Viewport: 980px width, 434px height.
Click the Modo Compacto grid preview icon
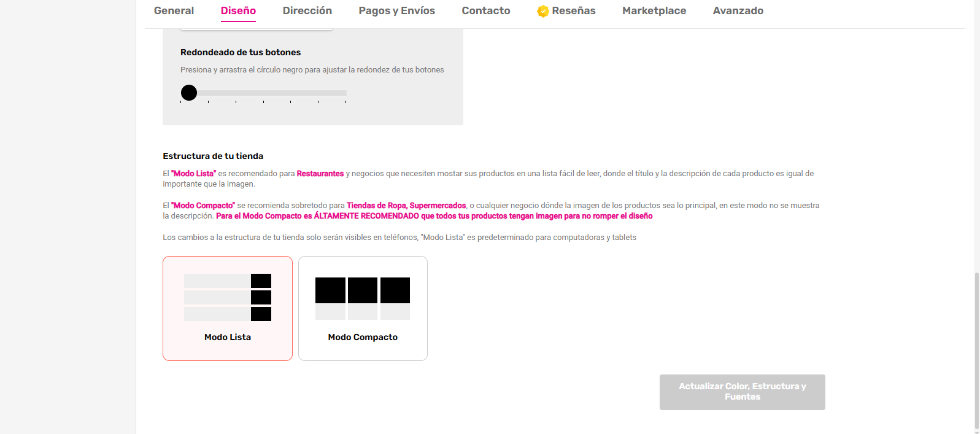(x=363, y=298)
